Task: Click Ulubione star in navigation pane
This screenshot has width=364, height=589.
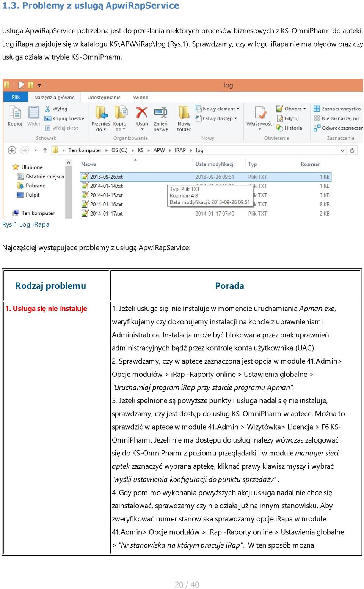Action: [x=16, y=167]
